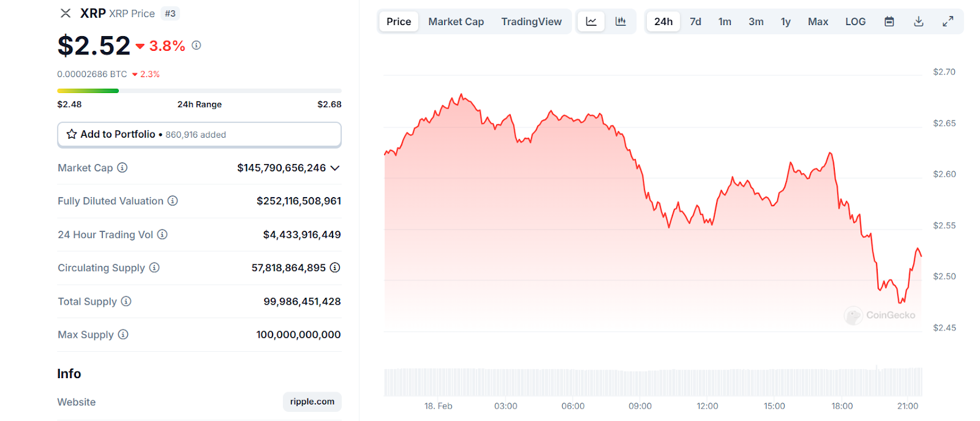Click the 2.3% BTC change value
The image size is (980, 421).
[x=150, y=74]
